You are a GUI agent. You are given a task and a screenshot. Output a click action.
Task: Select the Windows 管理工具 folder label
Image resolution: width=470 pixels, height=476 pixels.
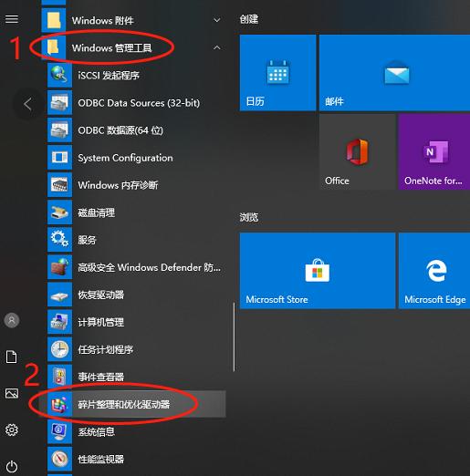[x=111, y=48]
